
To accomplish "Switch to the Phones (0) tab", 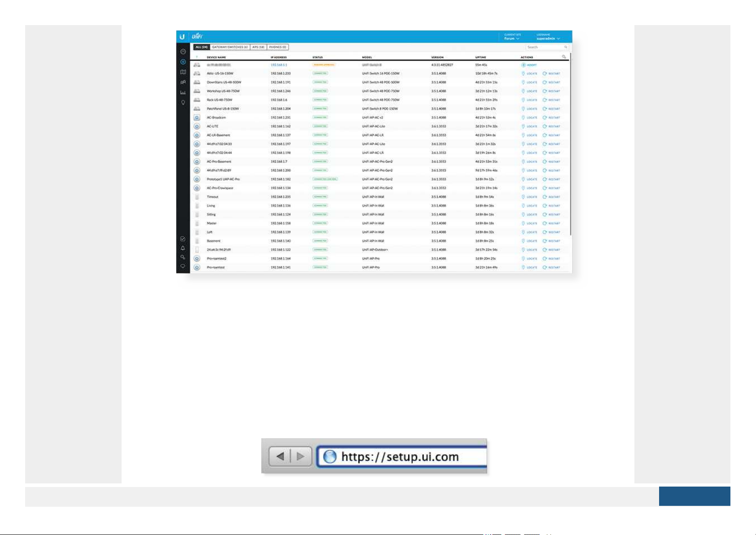I will pos(278,47).
